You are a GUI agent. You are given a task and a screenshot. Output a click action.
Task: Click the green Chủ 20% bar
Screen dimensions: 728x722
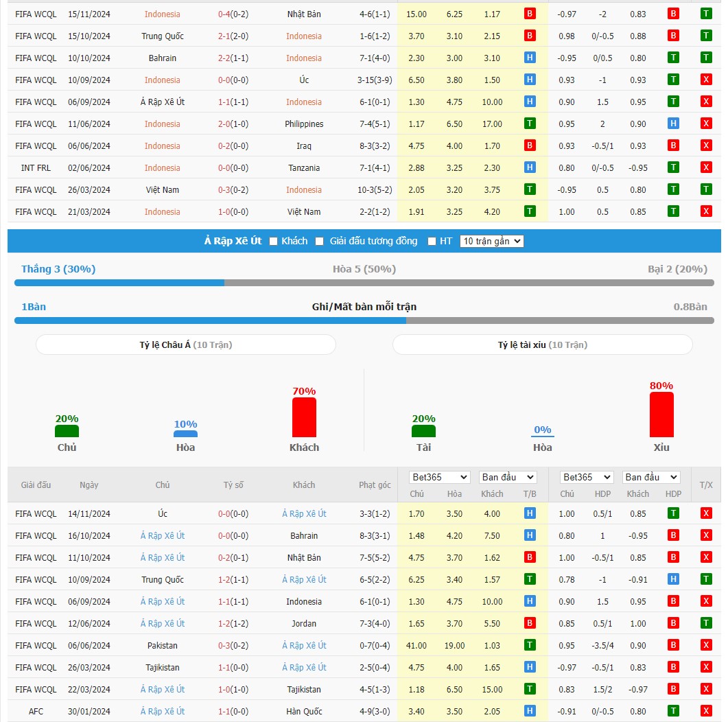pos(67,431)
